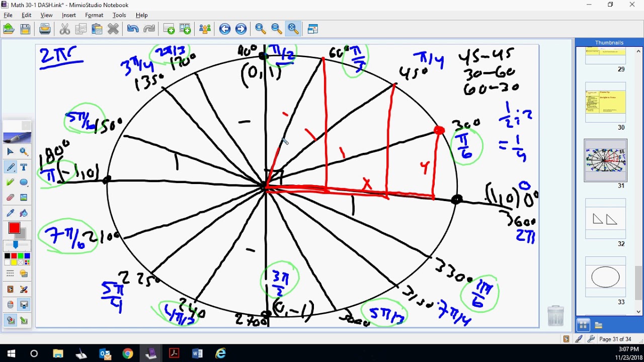The width and height of the screenshot is (644, 362).
Task: Open the File menu
Action: (x=8, y=15)
